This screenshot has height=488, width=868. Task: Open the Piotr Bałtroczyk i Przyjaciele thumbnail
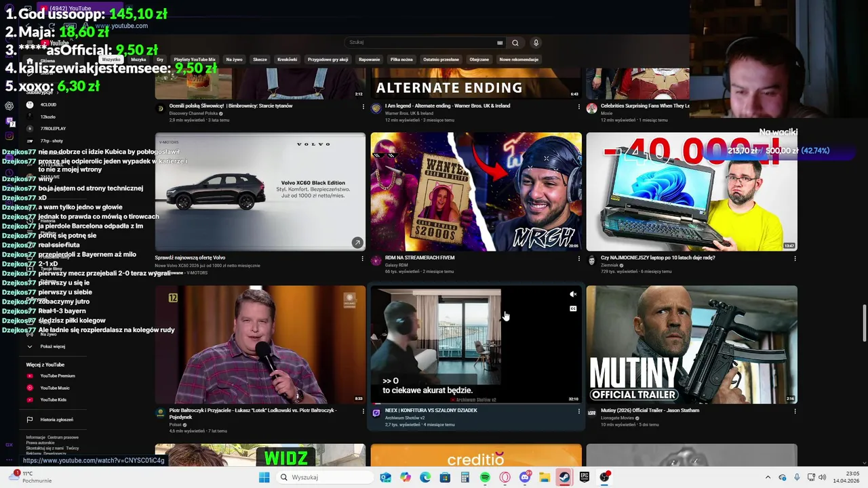260,344
